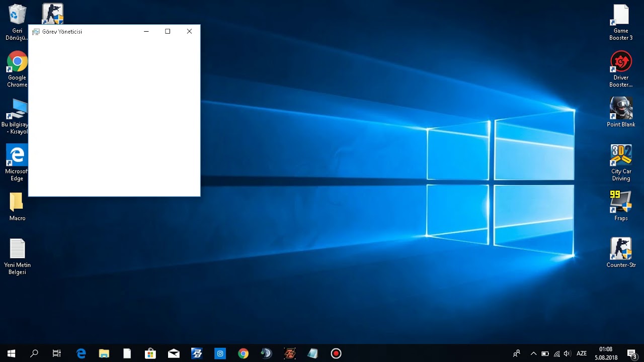
Task: Click the red record button taskbar icon
Action: click(x=336, y=353)
